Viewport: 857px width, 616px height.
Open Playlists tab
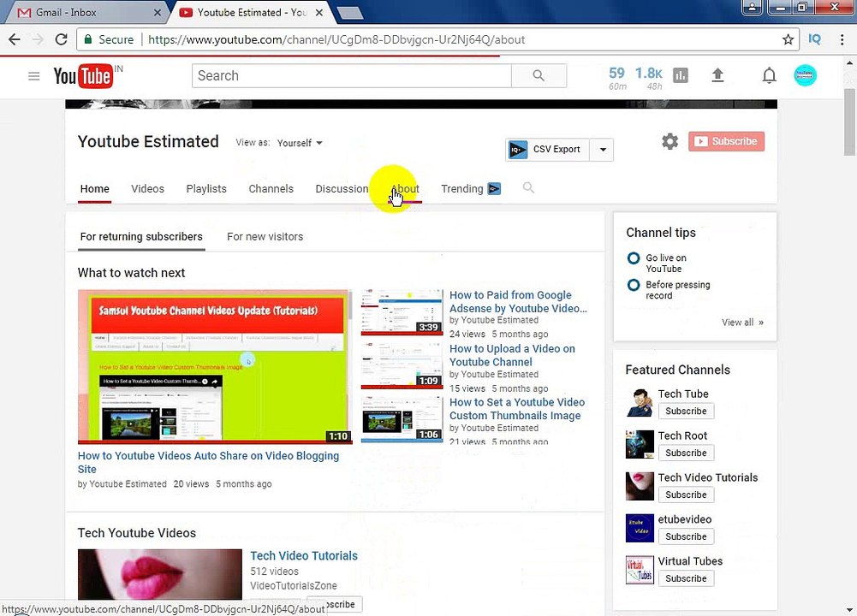206,189
